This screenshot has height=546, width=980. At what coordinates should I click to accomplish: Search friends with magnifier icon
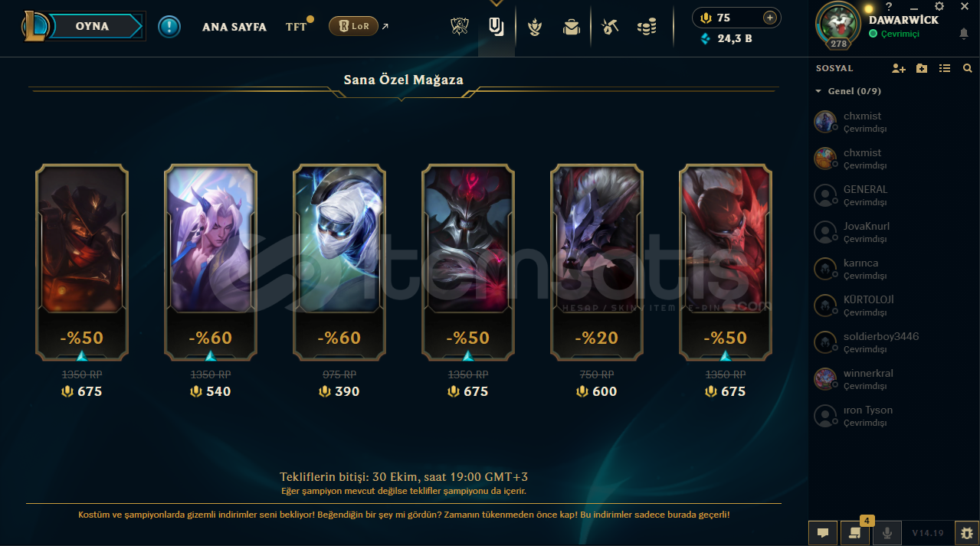(x=967, y=68)
